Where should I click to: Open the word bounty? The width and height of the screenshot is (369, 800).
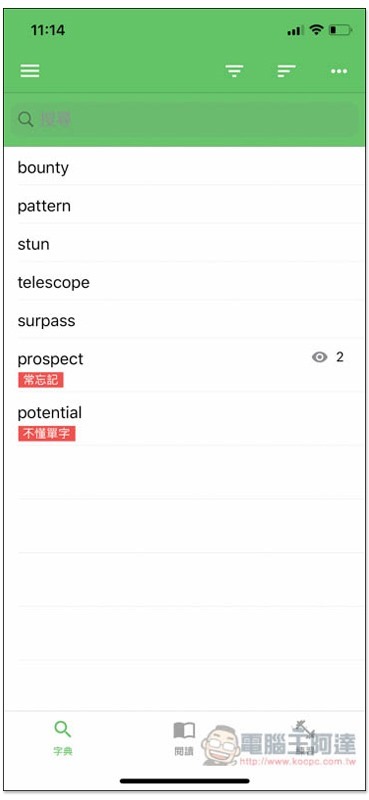click(184, 167)
